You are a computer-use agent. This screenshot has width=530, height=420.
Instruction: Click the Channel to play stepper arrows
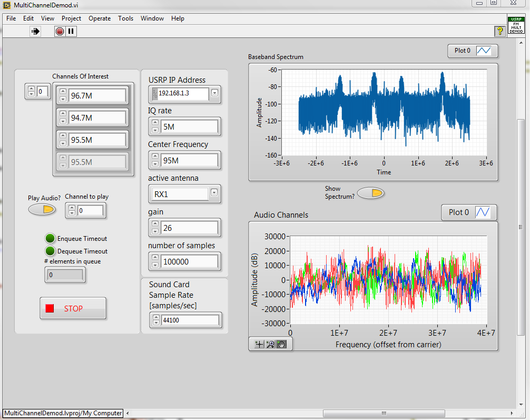(72, 211)
